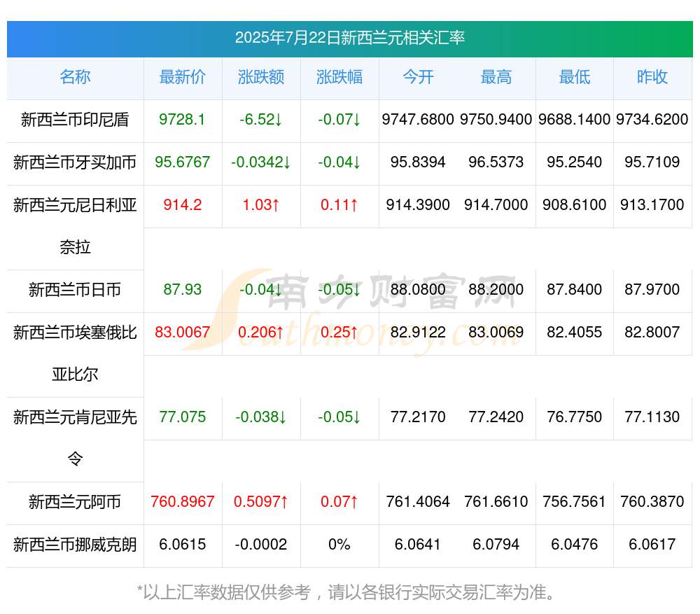Click the 最新价 column header

[183, 77]
